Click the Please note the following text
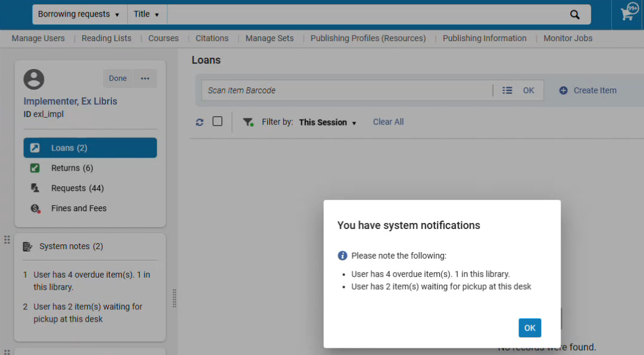The image size is (644, 355). [399, 256]
